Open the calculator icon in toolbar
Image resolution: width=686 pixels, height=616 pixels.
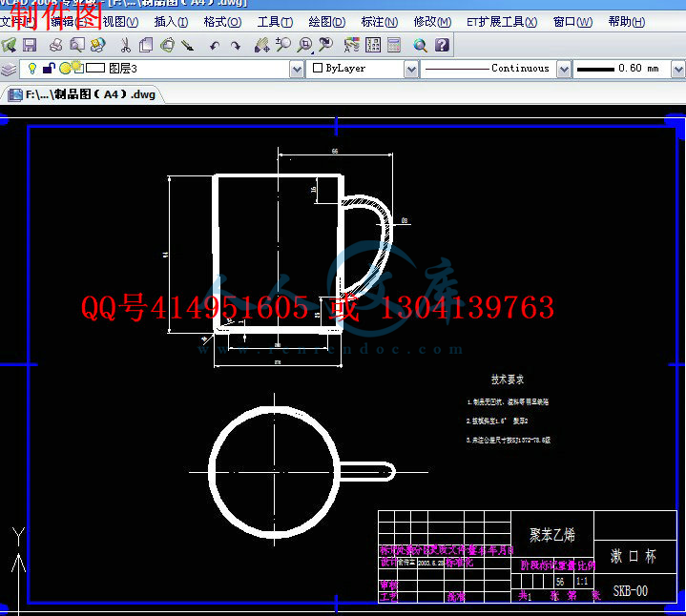(394, 45)
